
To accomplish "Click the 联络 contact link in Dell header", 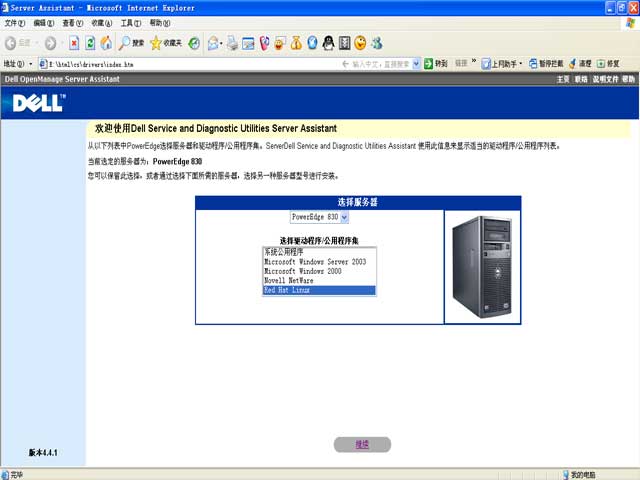I will (x=580, y=79).
